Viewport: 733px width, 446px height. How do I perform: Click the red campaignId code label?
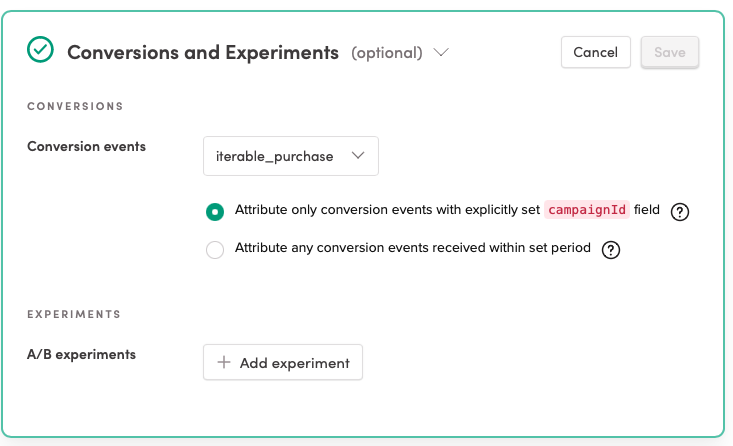click(x=587, y=210)
